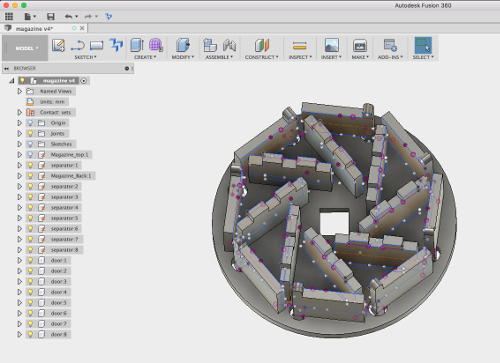Select the Rectangle sketch tool
The width and height of the screenshot is (500, 363).
97,45
